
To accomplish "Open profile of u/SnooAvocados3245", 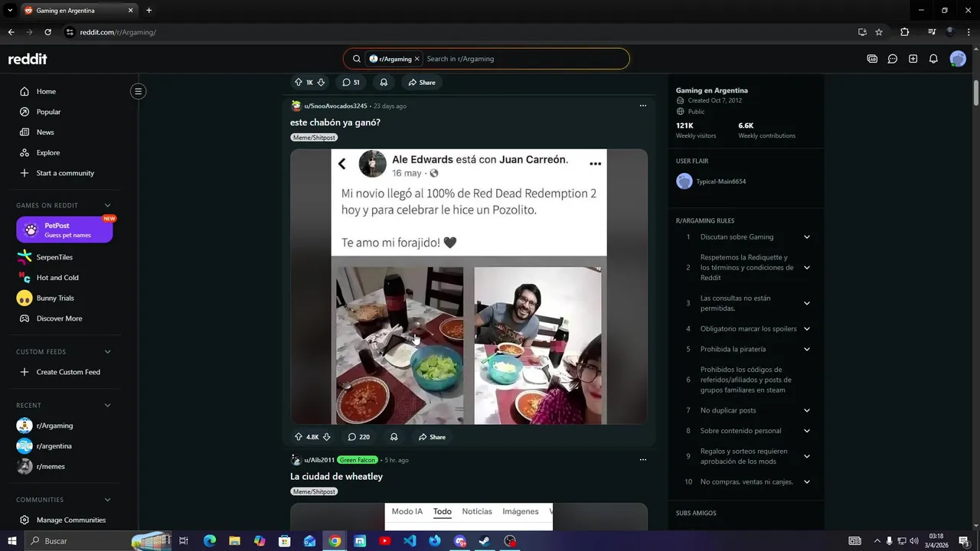I will point(335,106).
